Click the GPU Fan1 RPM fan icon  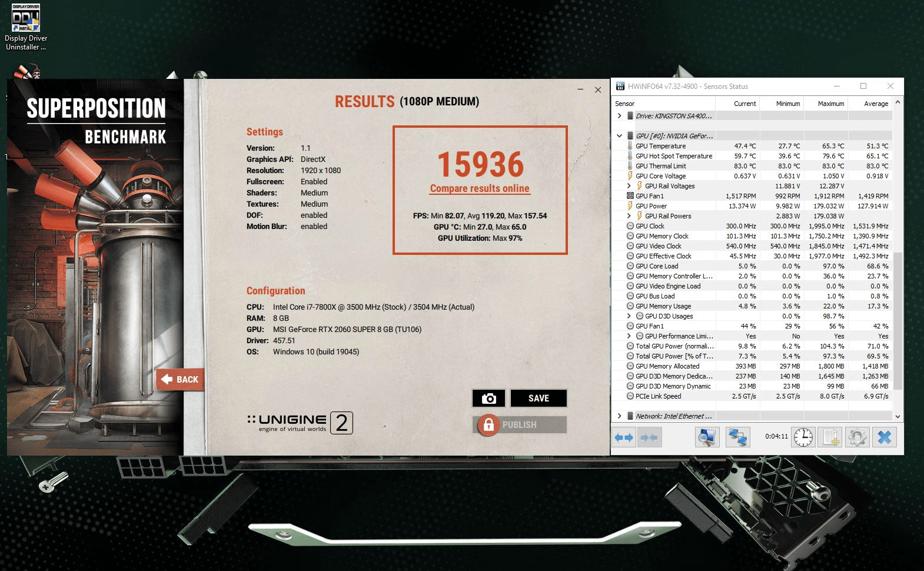630,195
